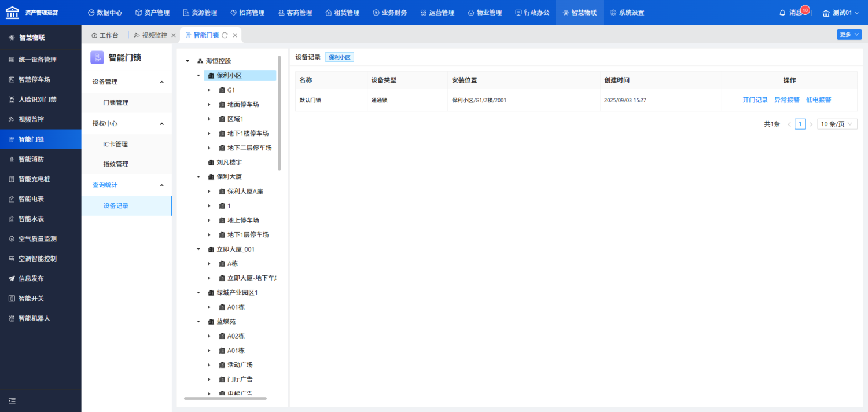
Task: Click the 测试01 user account
Action: pyautogui.click(x=840, y=13)
